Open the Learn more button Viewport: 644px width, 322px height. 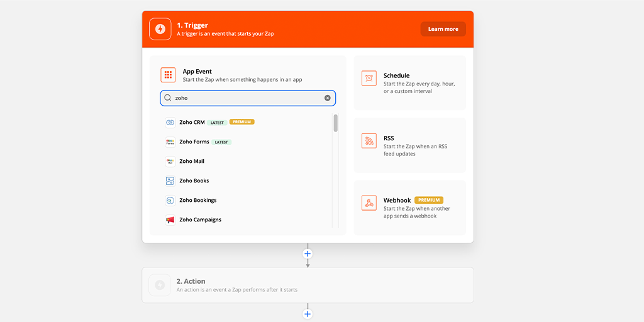443,29
